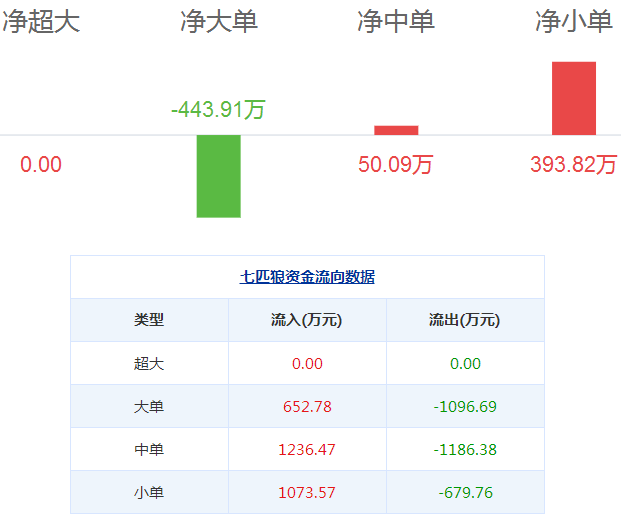Image resolution: width=621 pixels, height=515 pixels.
Task: Select the 小单 row label
Action: pyautogui.click(x=149, y=493)
